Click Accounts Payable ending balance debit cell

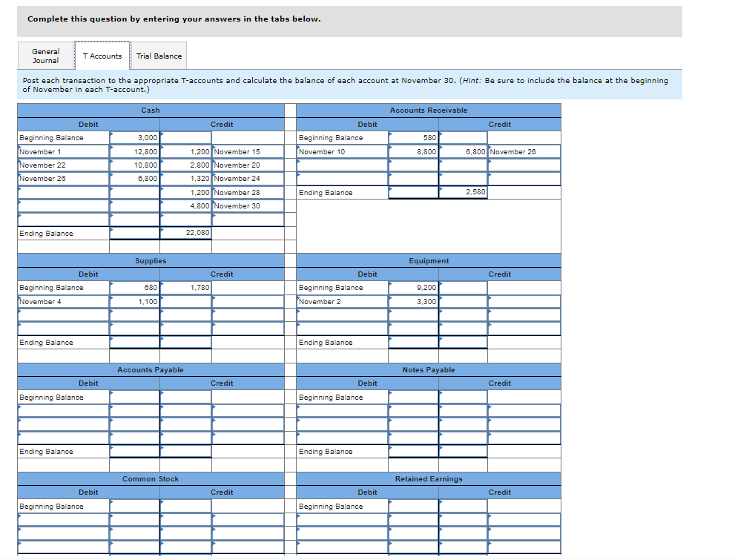[x=134, y=452]
